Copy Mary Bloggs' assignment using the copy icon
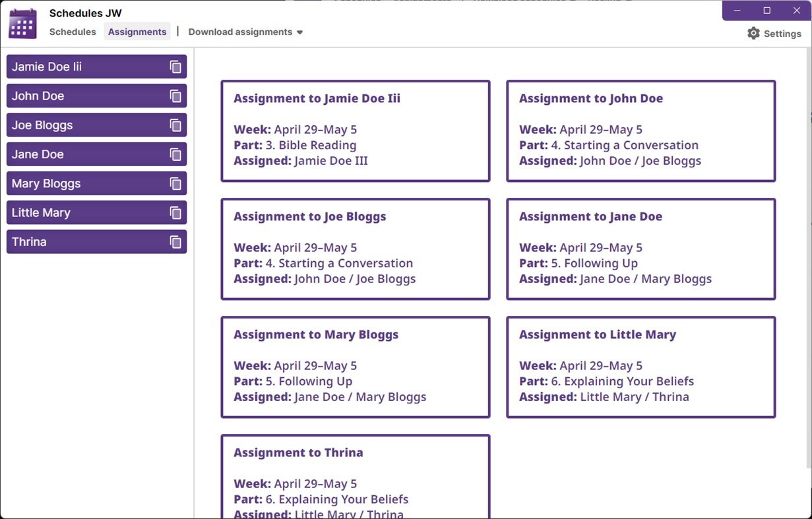This screenshot has width=812, height=519. point(175,183)
